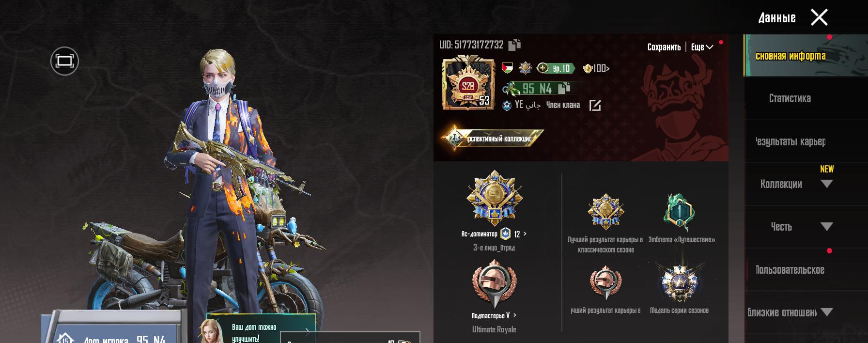Open the popularity 100 indicator
The width and height of the screenshot is (868, 343).
(596, 68)
